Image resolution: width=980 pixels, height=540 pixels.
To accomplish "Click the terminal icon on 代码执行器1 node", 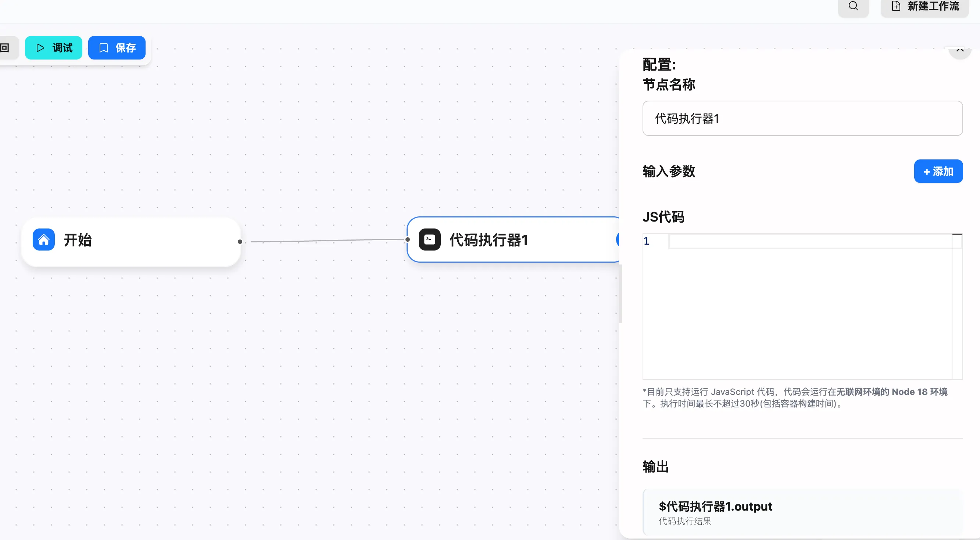I will coord(429,240).
